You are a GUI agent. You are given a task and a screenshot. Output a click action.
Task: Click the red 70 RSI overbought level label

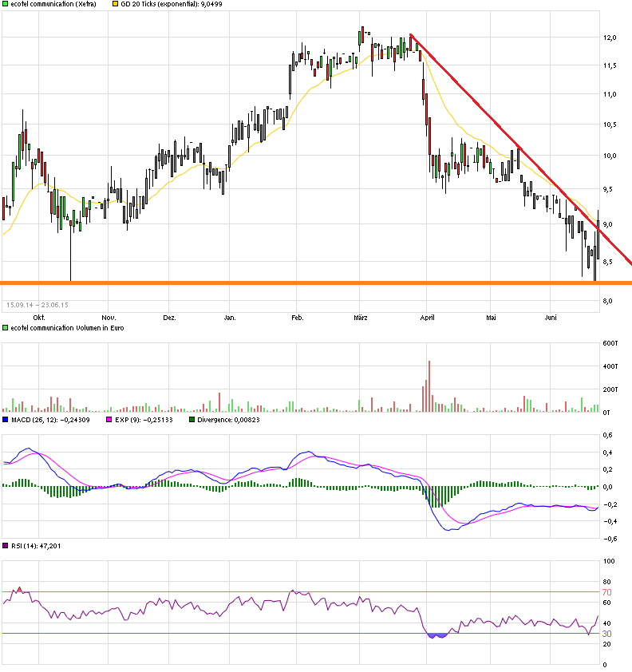coord(606,592)
